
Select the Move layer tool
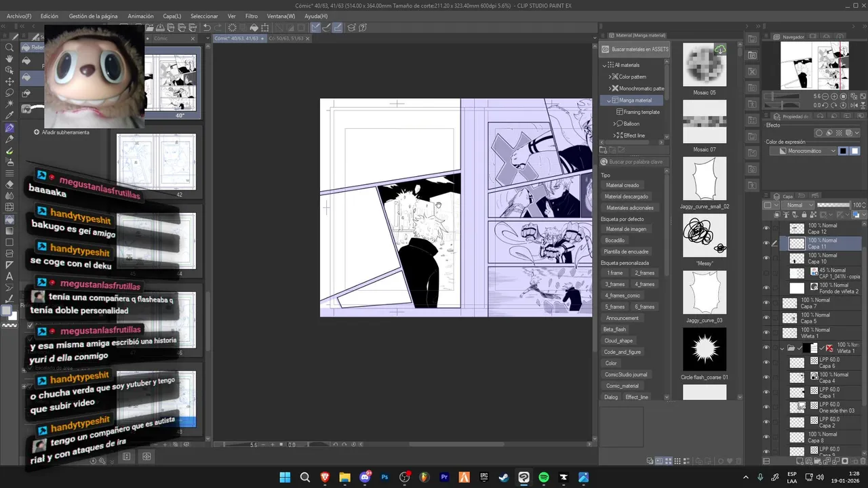9,81
